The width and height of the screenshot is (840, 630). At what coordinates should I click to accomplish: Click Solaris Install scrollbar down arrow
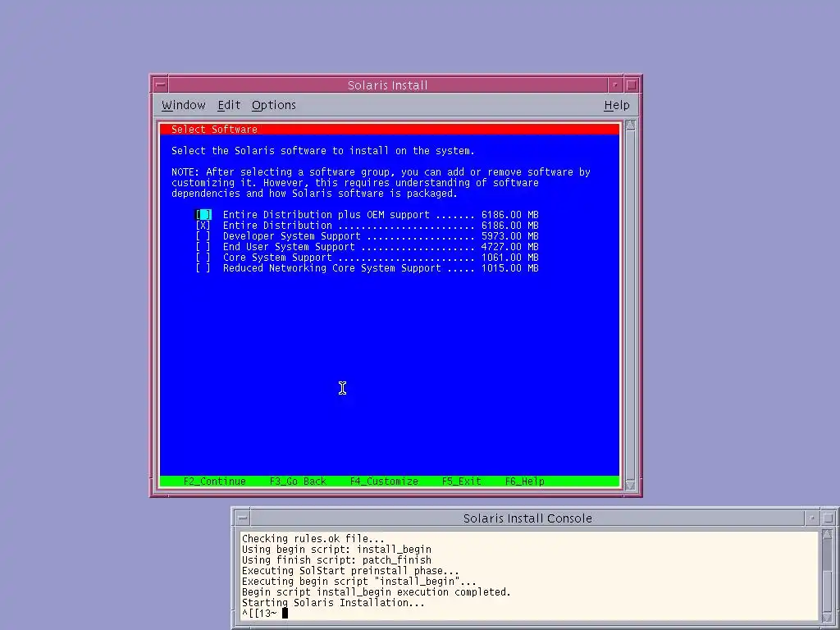click(630, 486)
